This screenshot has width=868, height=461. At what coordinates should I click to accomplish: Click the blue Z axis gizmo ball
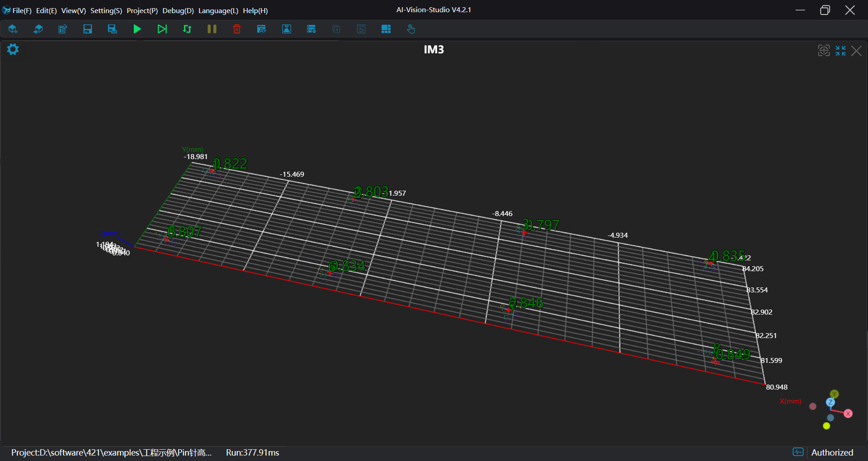(x=830, y=402)
